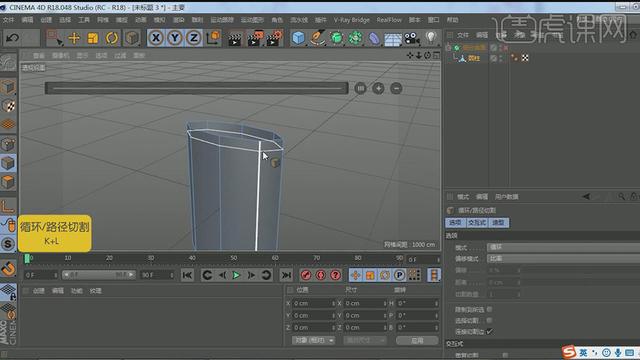
Task: Activate the Rotate tool
Action: (x=111, y=38)
